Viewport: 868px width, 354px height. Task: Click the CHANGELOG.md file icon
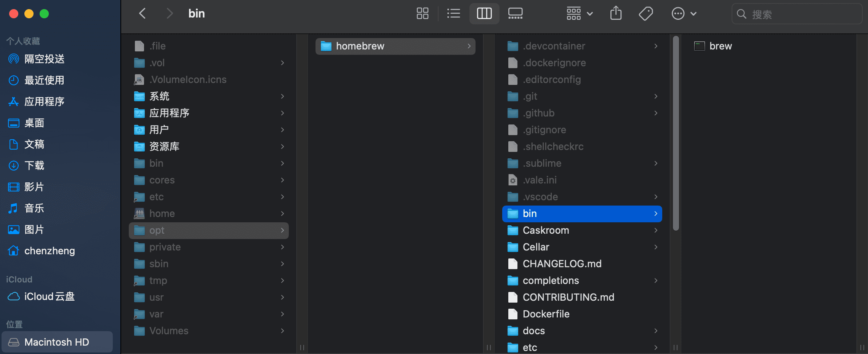513,264
